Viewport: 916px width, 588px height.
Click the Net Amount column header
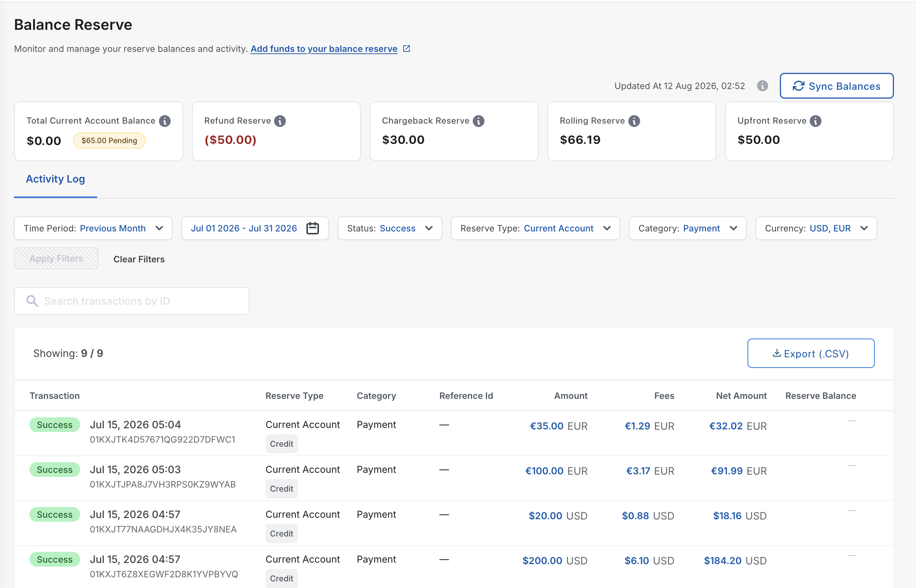(741, 396)
